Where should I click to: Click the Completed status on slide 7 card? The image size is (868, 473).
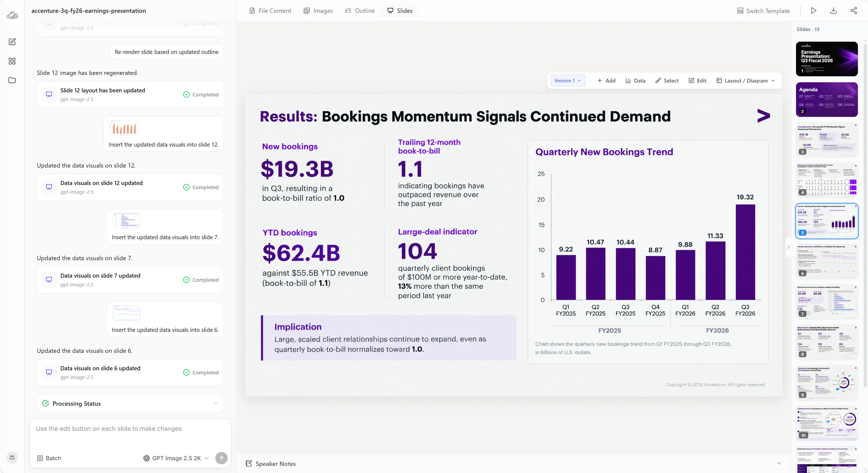[201, 280]
